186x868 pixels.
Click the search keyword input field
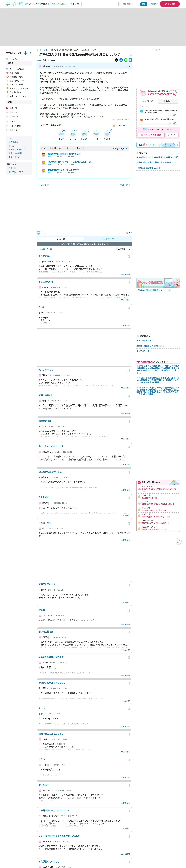click(129, 4)
